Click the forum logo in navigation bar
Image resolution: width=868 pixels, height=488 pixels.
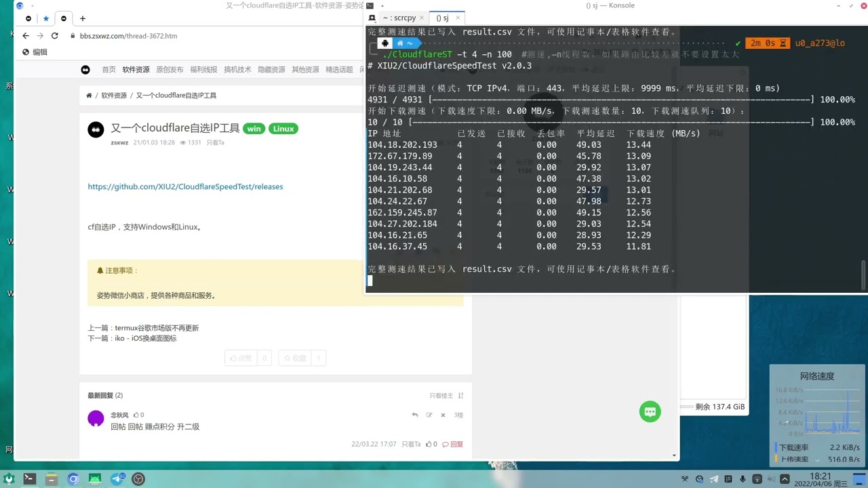point(85,70)
